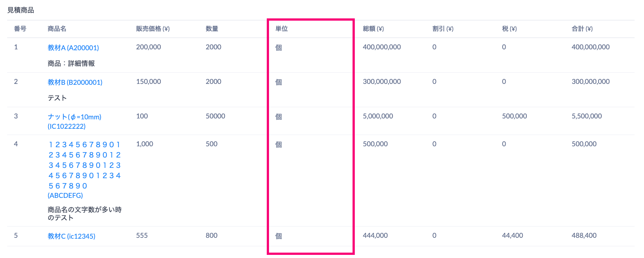Click the 商品：詳細情報 description text
The image size is (644, 258).
[71, 63]
